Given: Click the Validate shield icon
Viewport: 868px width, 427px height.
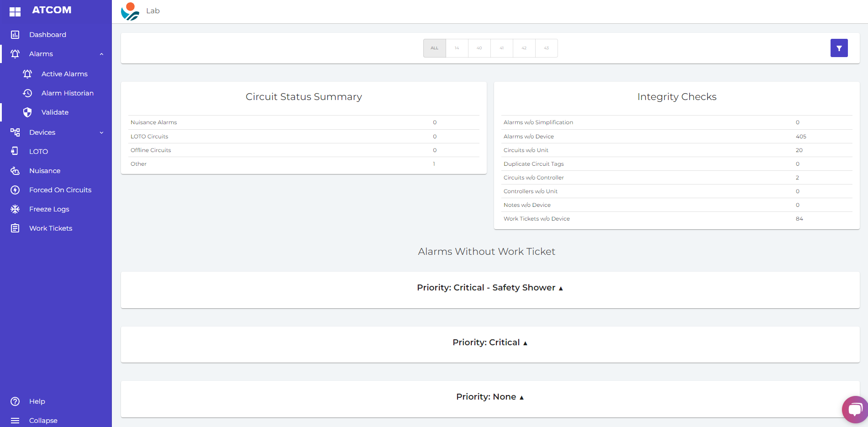Looking at the screenshot, I should click(x=27, y=112).
